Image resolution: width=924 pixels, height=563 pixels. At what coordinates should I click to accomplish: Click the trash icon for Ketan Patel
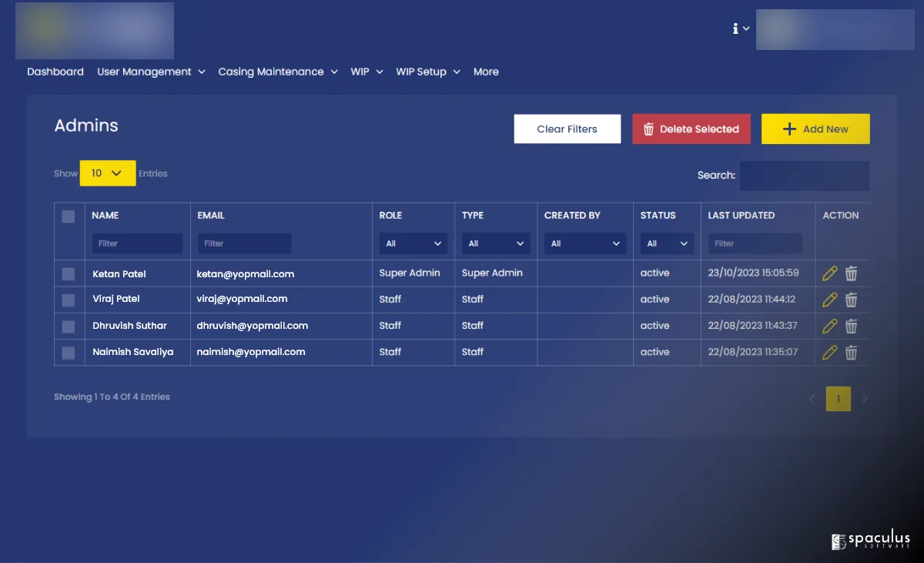click(851, 273)
